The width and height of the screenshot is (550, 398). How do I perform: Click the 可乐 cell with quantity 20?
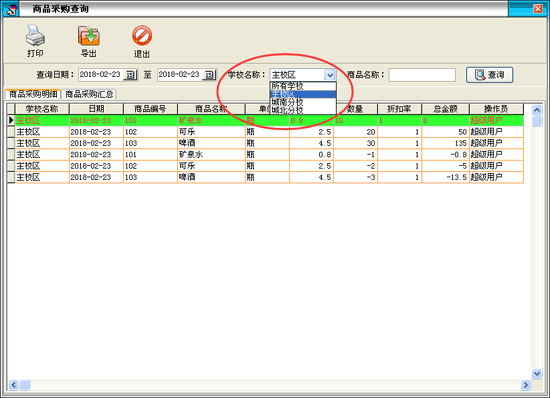[x=211, y=132]
